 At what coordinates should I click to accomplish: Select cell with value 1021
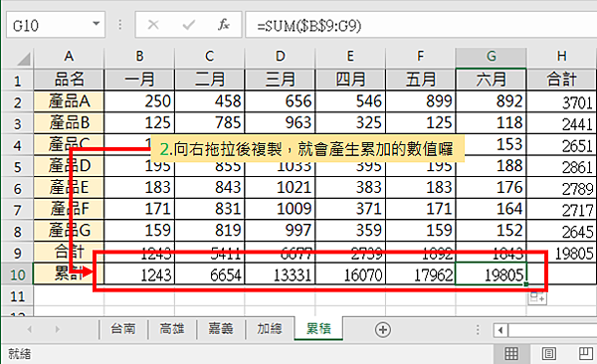280,187
